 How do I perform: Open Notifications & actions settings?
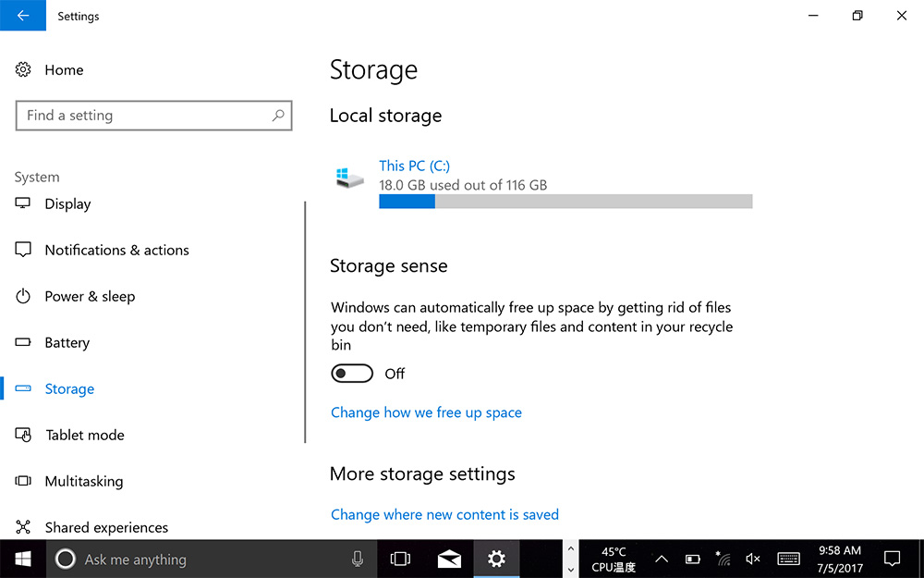click(116, 250)
